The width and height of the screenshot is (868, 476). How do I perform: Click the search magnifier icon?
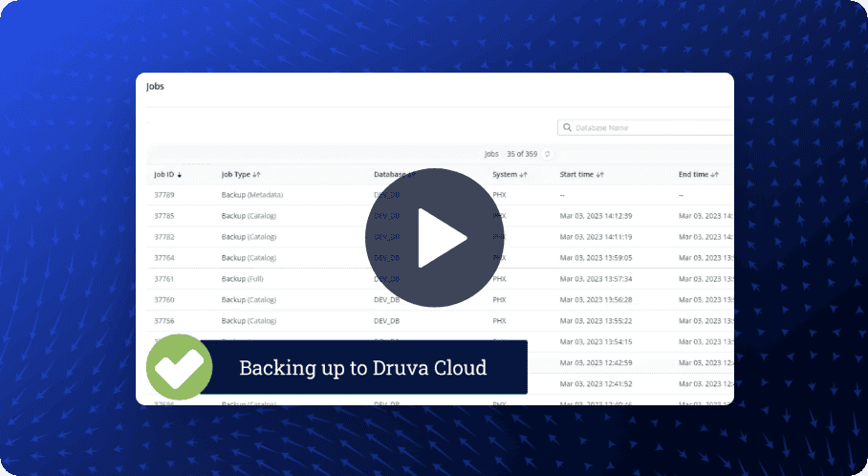568,127
